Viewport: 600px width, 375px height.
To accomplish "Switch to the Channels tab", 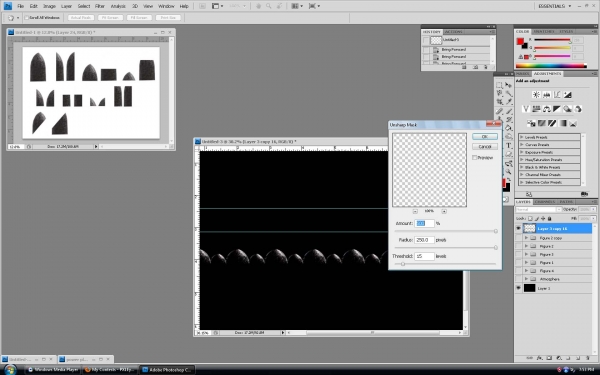I will (x=545, y=202).
